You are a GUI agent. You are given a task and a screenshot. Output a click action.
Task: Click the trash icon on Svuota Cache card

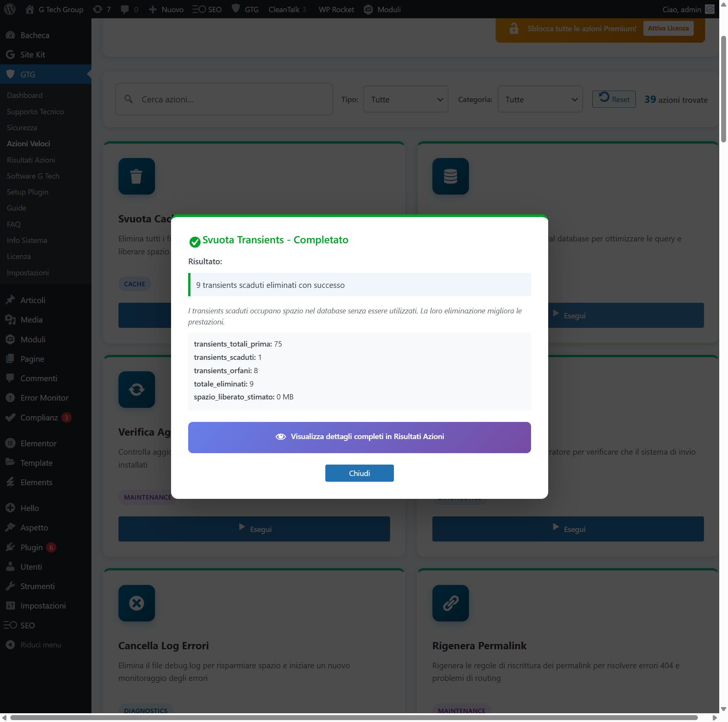(136, 176)
